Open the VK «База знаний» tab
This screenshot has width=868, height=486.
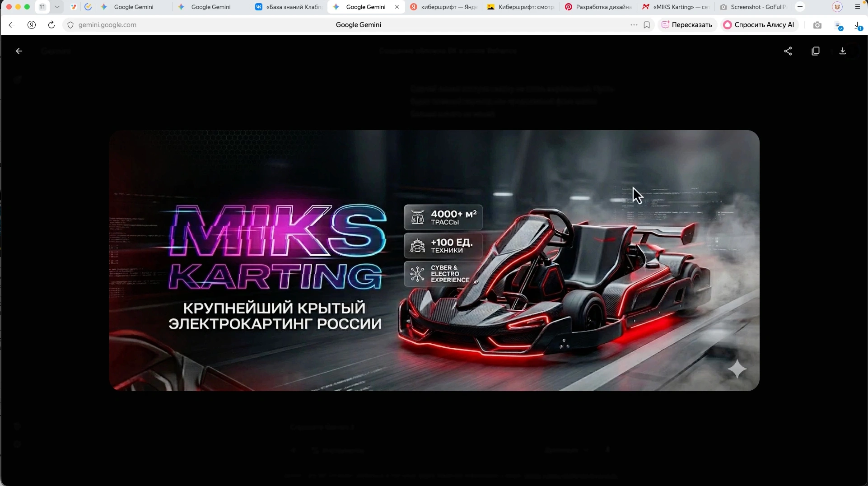click(289, 7)
